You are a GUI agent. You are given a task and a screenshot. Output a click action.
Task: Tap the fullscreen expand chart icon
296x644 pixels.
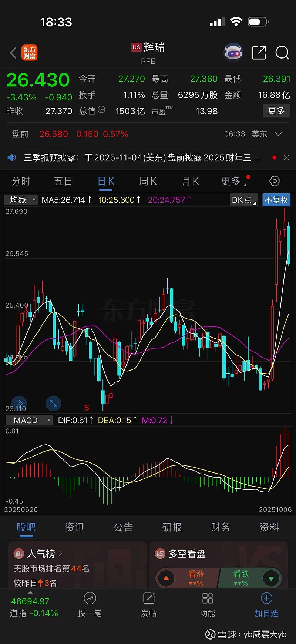click(x=53, y=403)
